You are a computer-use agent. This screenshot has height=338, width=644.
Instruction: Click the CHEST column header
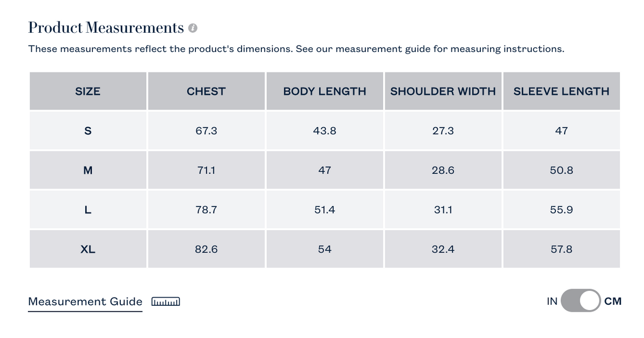206,91
